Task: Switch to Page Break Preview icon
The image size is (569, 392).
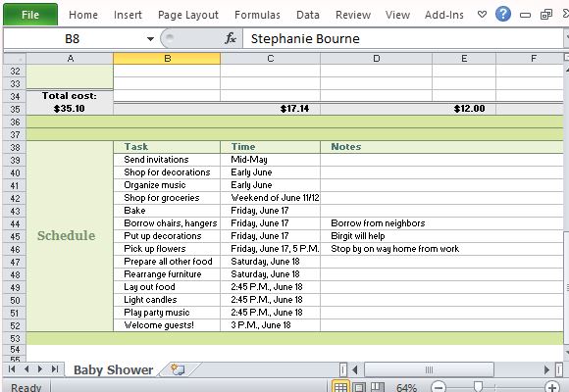Action: pos(378,387)
